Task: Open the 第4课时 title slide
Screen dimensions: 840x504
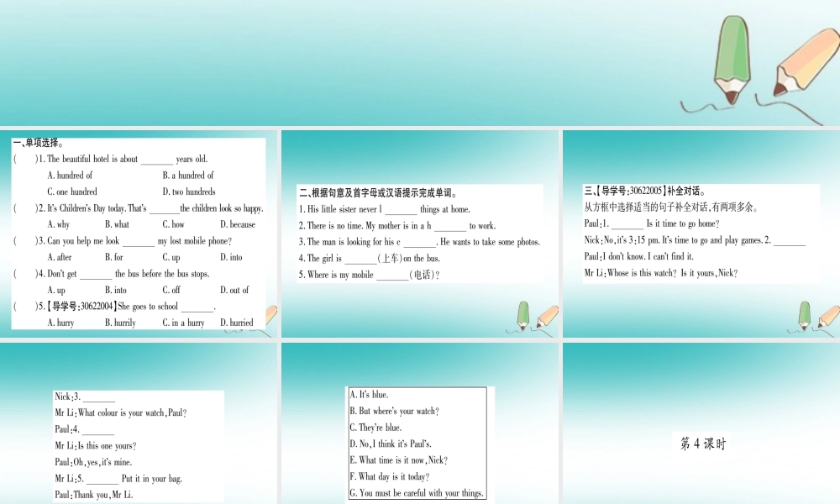Action: tap(701, 423)
